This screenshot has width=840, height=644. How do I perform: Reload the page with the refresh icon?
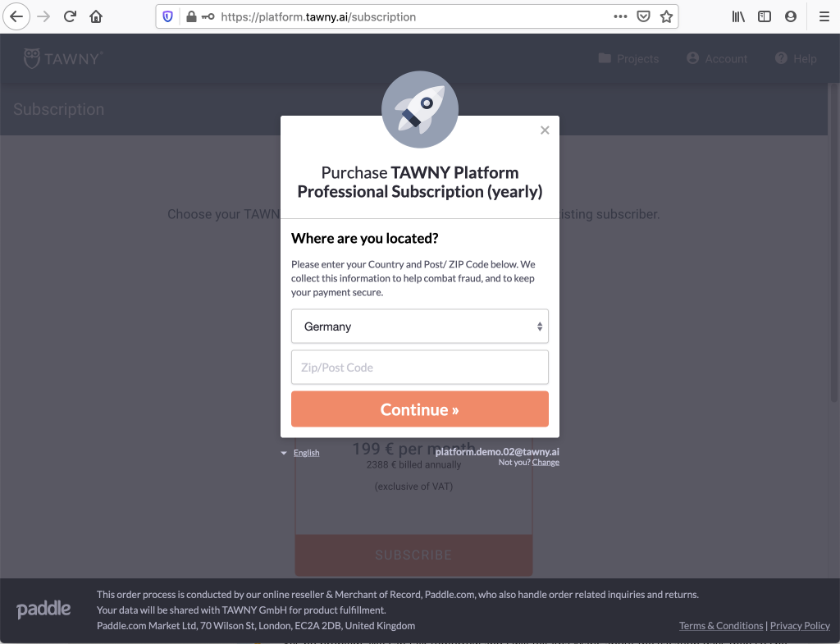(71, 16)
